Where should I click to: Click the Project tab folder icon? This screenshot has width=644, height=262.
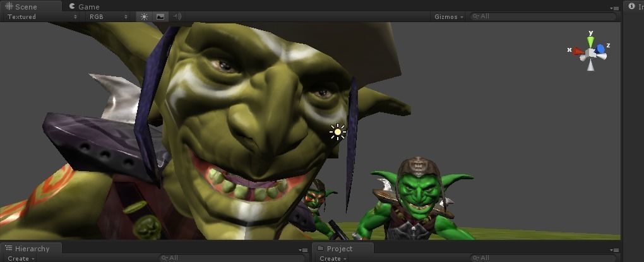click(x=320, y=248)
